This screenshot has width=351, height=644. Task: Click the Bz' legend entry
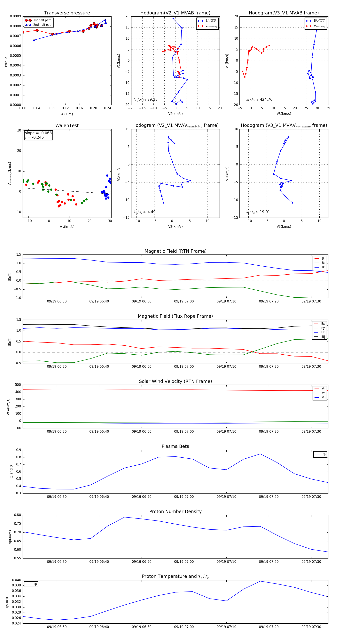click(x=320, y=332)
